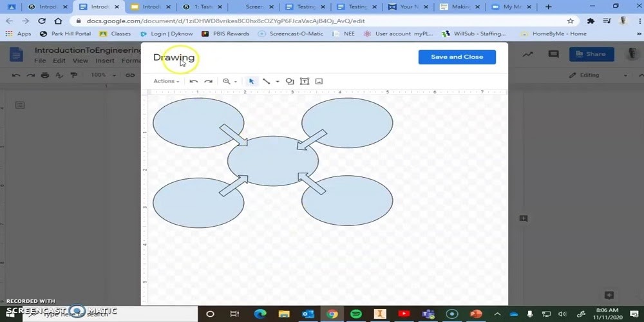
Task: Select the arrow pointer Select tool
Action: coord(251,82)
